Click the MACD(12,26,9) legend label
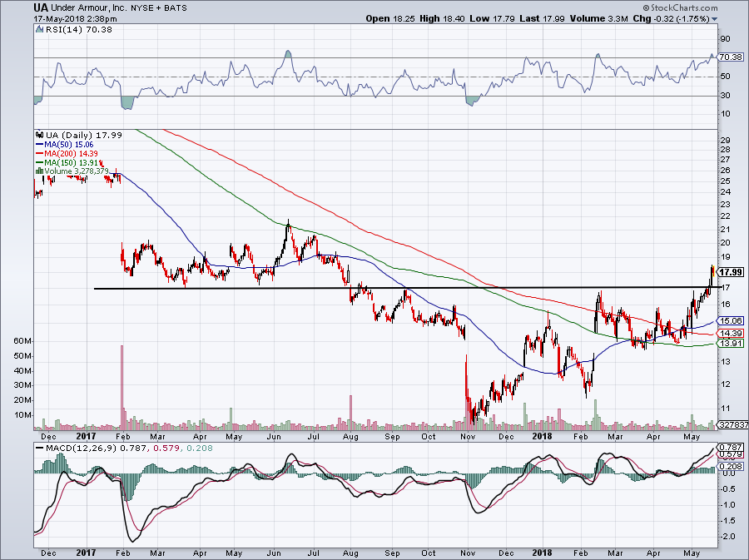The height and width of the screenshot is (560, 749). tap(82, 448)
